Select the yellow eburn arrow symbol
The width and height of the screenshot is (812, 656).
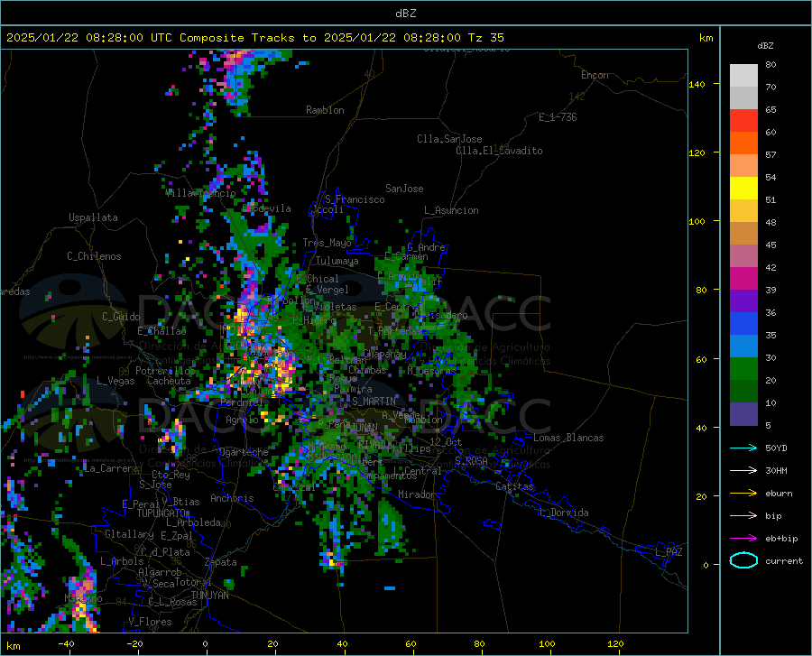point(743,494)
